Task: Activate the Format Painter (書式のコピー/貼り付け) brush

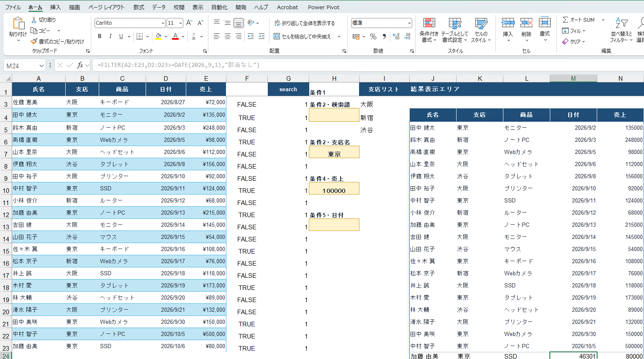Action: pos(34,41)
